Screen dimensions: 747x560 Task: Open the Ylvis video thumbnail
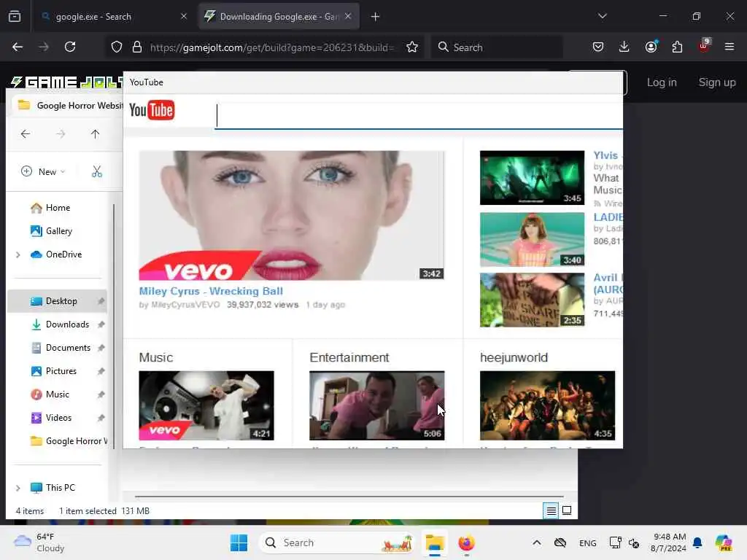[532, 178]
